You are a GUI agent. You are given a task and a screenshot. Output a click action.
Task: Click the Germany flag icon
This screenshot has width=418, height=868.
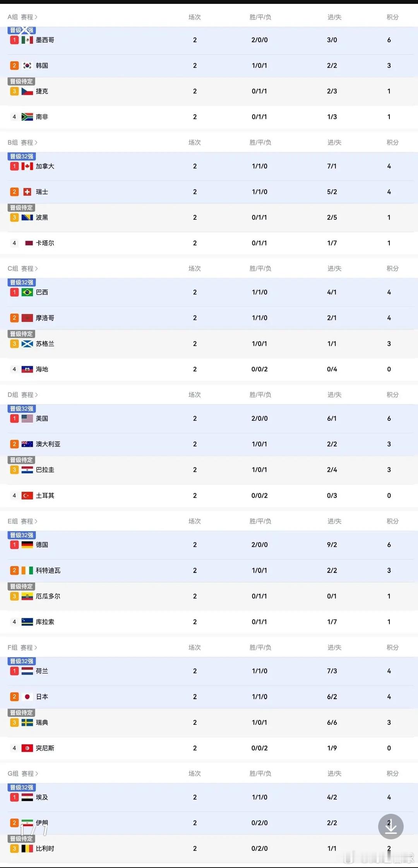(27, 545)
